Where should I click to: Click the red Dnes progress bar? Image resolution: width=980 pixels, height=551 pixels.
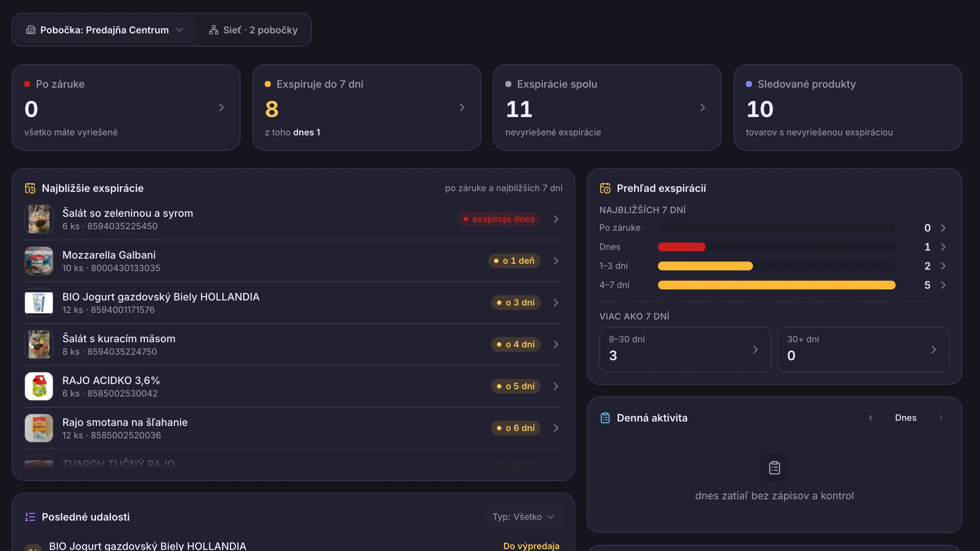pos(681,247)
